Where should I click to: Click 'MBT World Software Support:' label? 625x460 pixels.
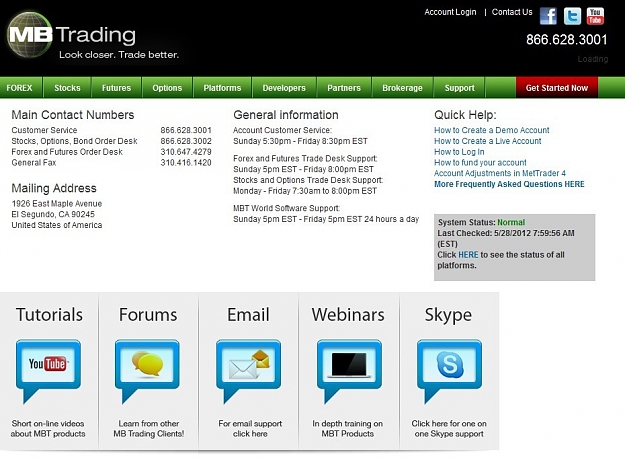click(x=287, y=208)
